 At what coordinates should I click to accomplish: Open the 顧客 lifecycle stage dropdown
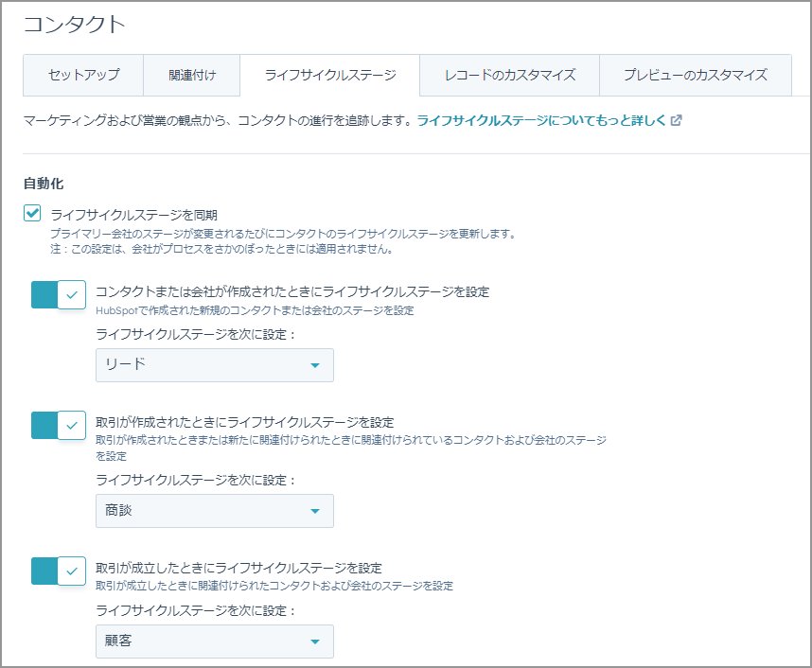(215, 642)
